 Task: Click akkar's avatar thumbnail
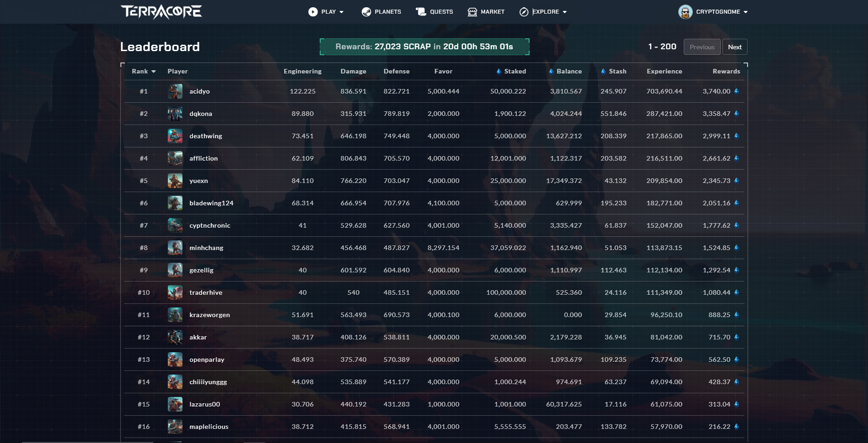point(175,337)
